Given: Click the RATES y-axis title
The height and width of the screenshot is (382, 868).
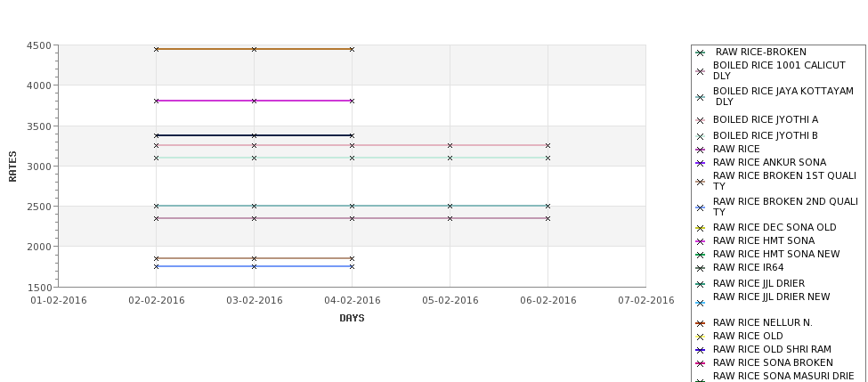Looking at the screenshot, I should coord(12,167).
